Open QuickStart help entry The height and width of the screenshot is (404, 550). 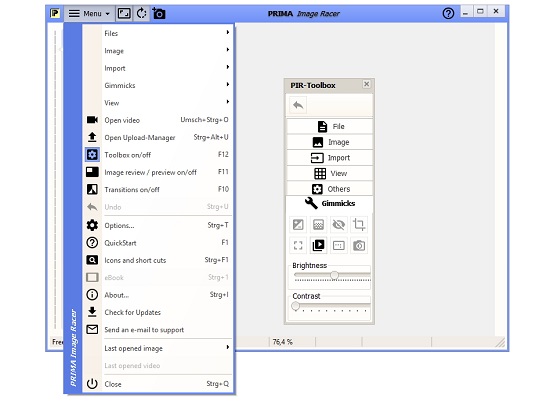[x=158, y=243]
